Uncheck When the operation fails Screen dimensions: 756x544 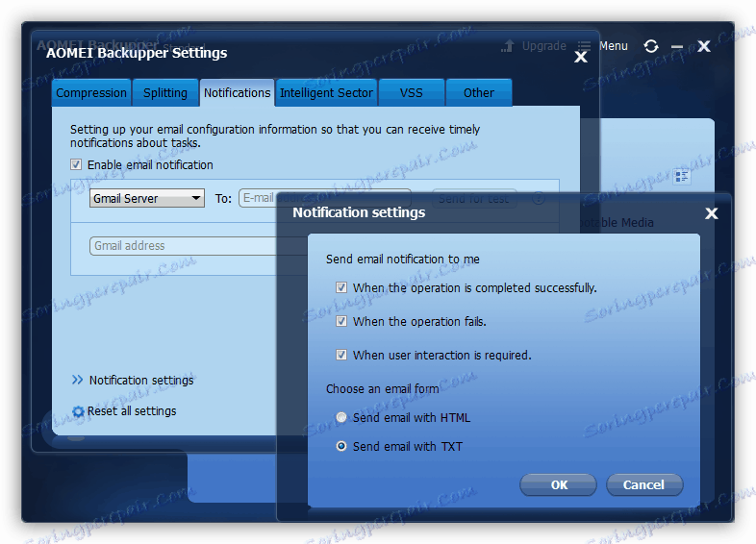(341, 321)
